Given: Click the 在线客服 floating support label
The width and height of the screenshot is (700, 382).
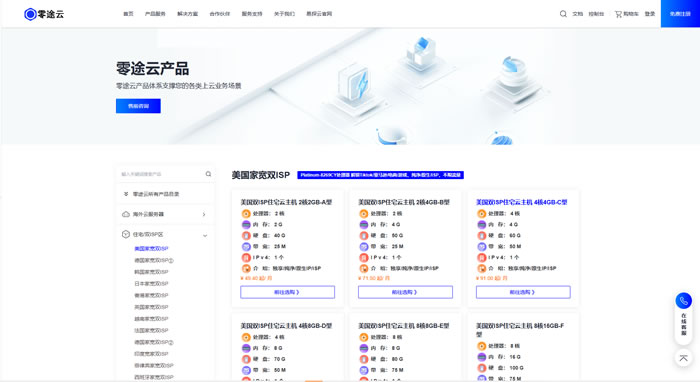Looking at the screenshot, I should coord(683,324).
